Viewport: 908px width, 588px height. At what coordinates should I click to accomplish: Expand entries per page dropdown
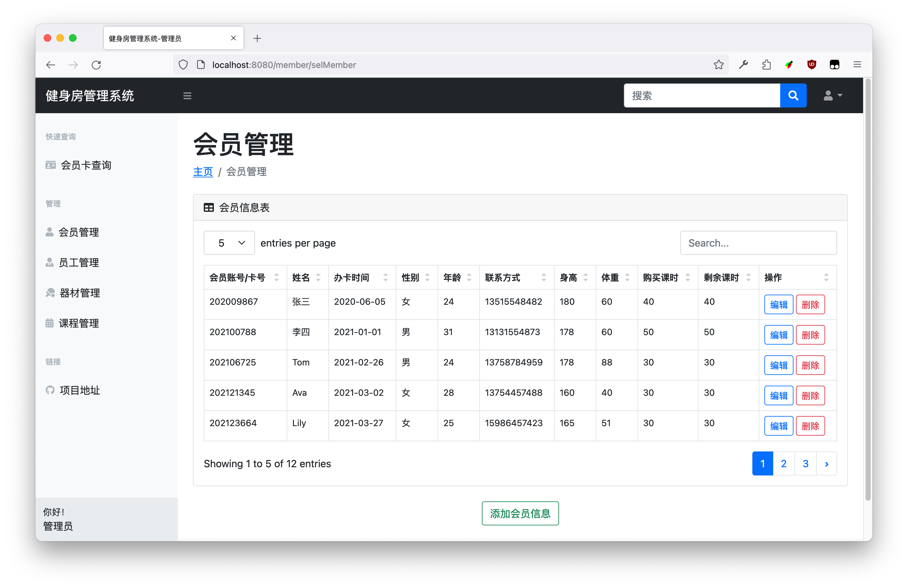(x=229, y=243)
